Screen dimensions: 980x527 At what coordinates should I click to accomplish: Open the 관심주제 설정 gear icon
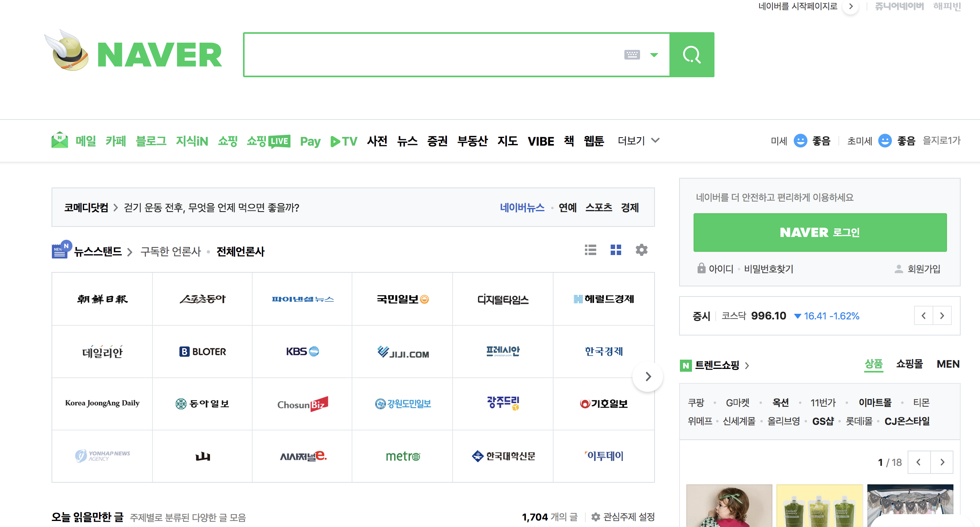(596, 517)
